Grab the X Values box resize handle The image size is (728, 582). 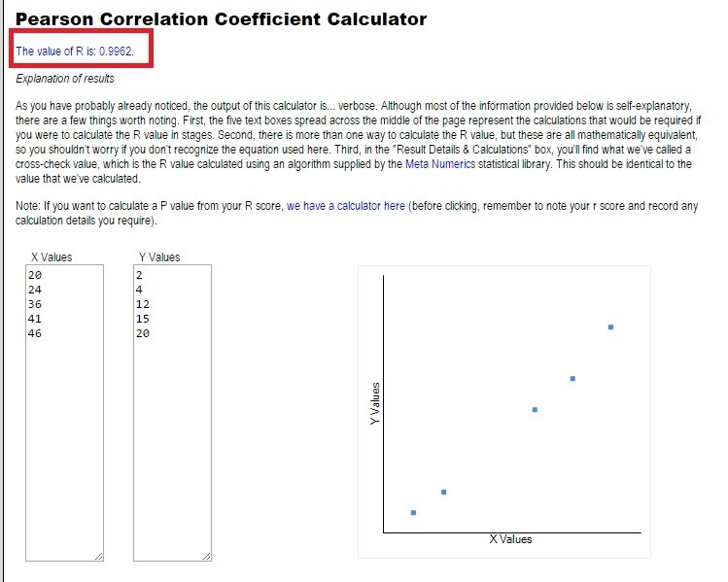(x=99, y=556)
